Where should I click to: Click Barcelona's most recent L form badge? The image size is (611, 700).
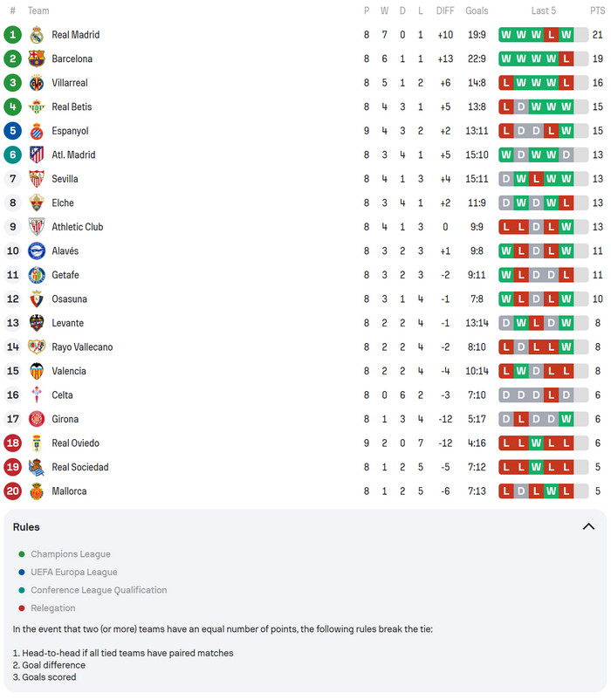coord(566,58)
